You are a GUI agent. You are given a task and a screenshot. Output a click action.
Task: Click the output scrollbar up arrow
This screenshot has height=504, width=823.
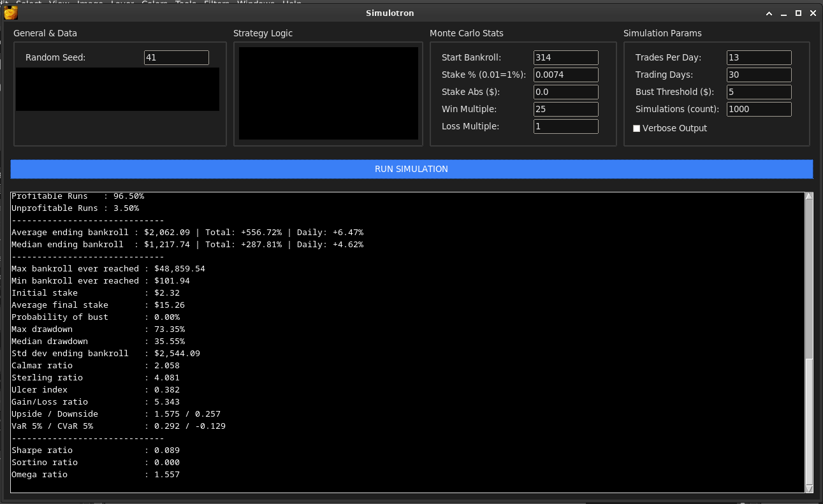pyautogui.click(x=809, y=196)
